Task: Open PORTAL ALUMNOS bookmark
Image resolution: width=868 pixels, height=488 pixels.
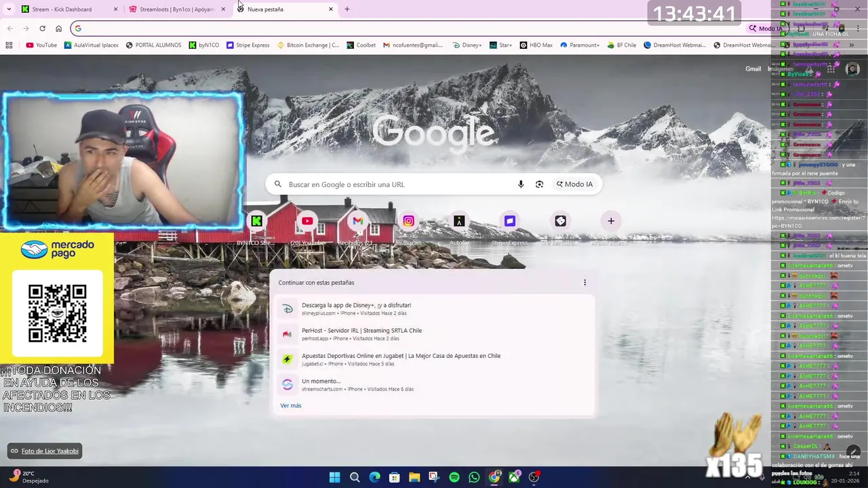Action: [153, 45]
